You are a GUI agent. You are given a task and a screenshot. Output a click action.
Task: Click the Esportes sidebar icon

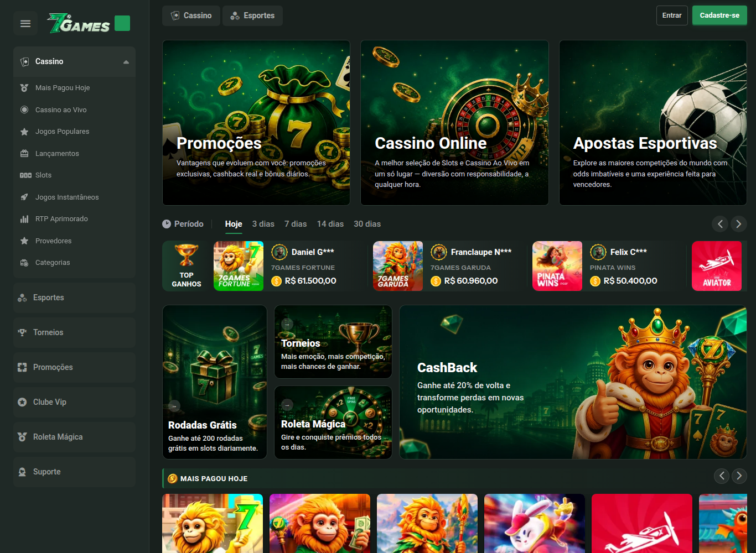pyautogui.click(x=22, y=298)
